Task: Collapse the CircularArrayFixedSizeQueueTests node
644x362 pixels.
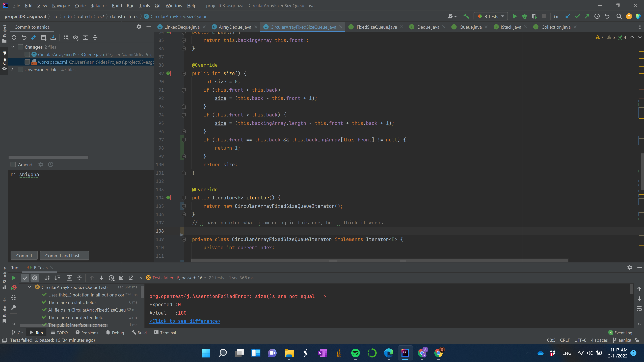Action: pos(30,287)
